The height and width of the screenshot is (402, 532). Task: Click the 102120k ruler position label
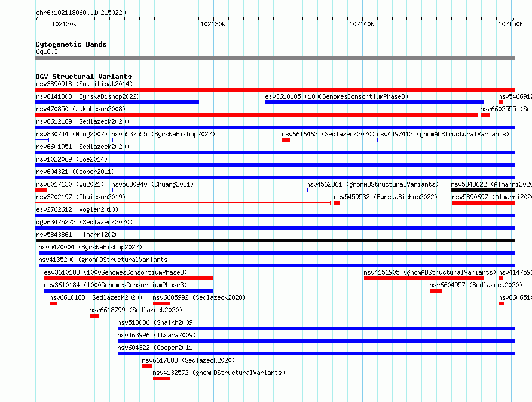tap(64, 24)
